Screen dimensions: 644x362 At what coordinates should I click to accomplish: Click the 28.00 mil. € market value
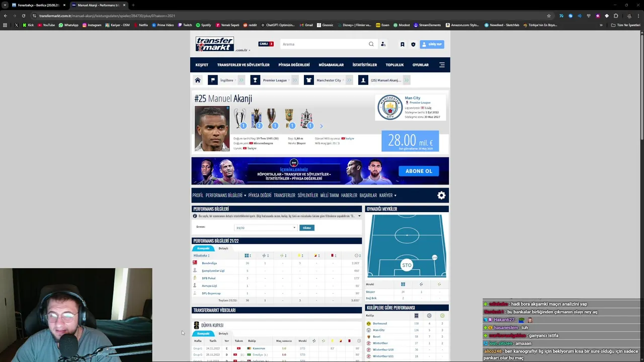(x=410, y=141)
